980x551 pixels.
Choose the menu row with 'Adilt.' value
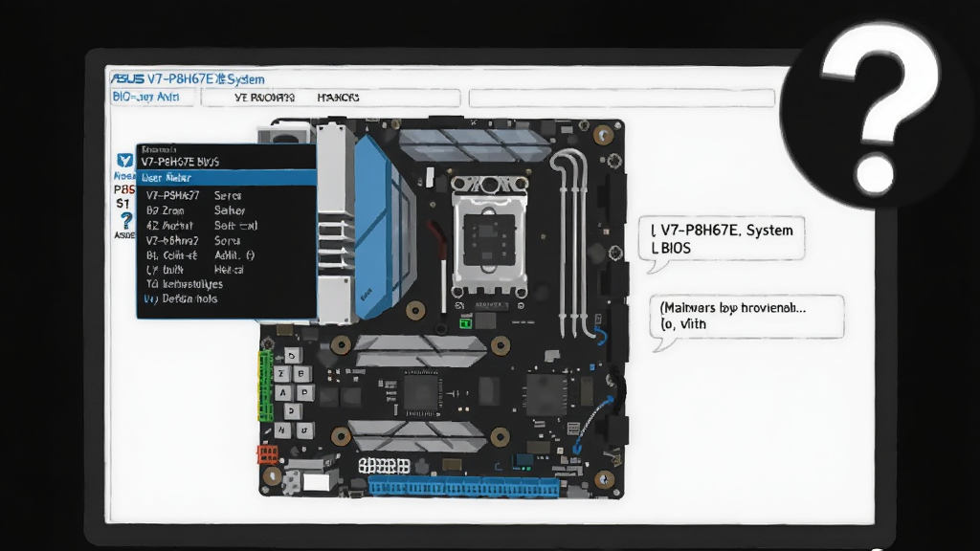click(227, 254)
